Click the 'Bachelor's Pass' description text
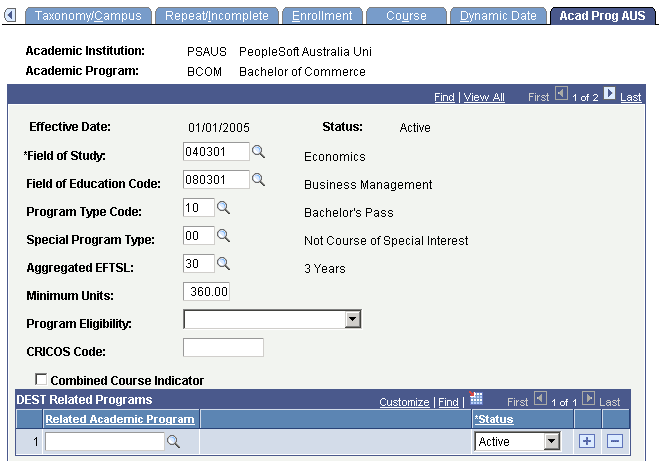The width and height of the screenshot is (659, 461). pos(348,213)
